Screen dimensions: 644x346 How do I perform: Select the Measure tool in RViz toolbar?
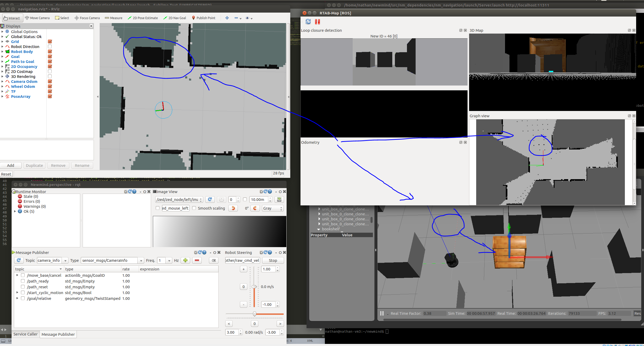point(114,18)
